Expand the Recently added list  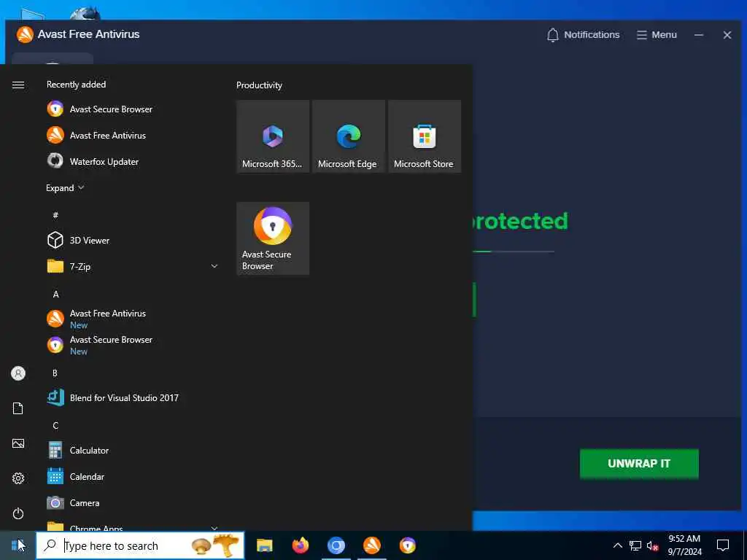[x=65, y=188]
